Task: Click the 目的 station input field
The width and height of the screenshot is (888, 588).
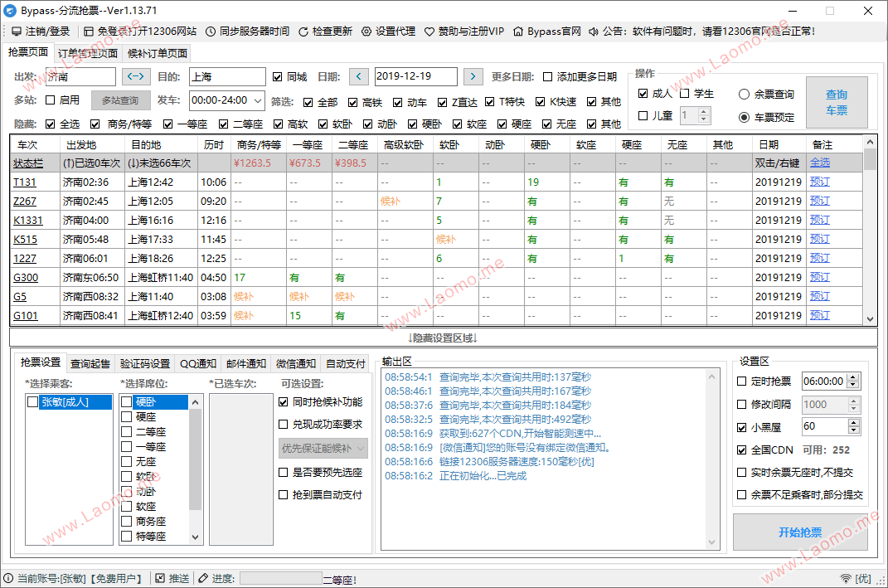Action: coord(227,76)
